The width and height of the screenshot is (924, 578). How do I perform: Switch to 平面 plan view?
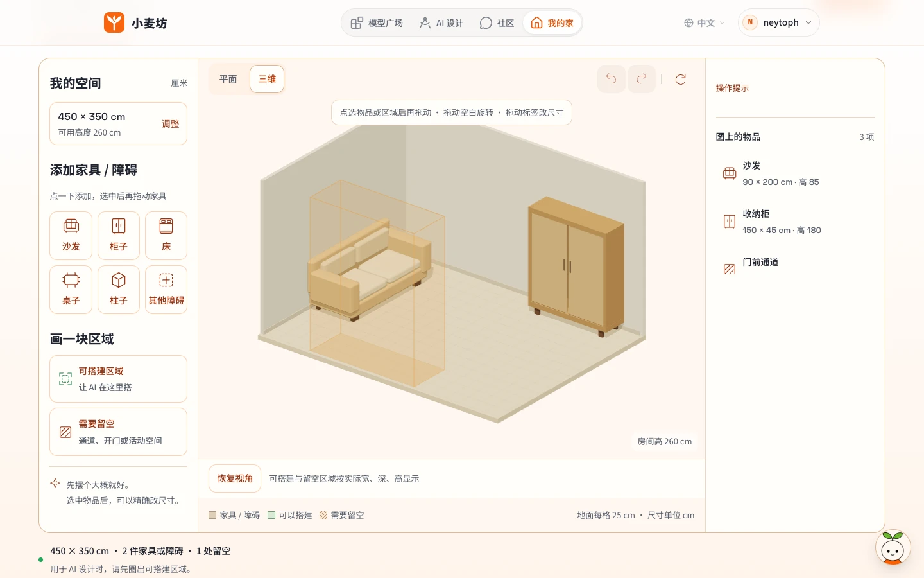click(x=228, y=79)
